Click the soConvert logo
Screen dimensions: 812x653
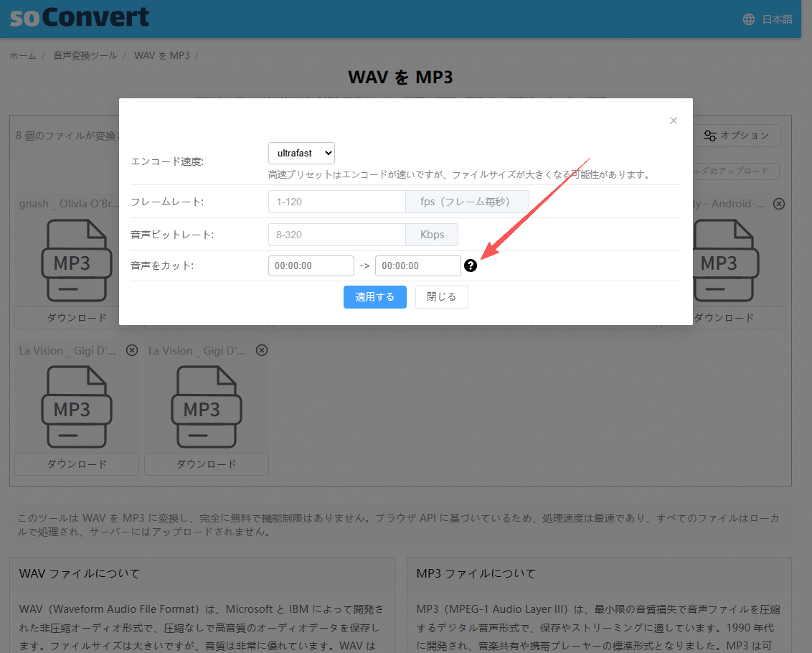point(78,18)
